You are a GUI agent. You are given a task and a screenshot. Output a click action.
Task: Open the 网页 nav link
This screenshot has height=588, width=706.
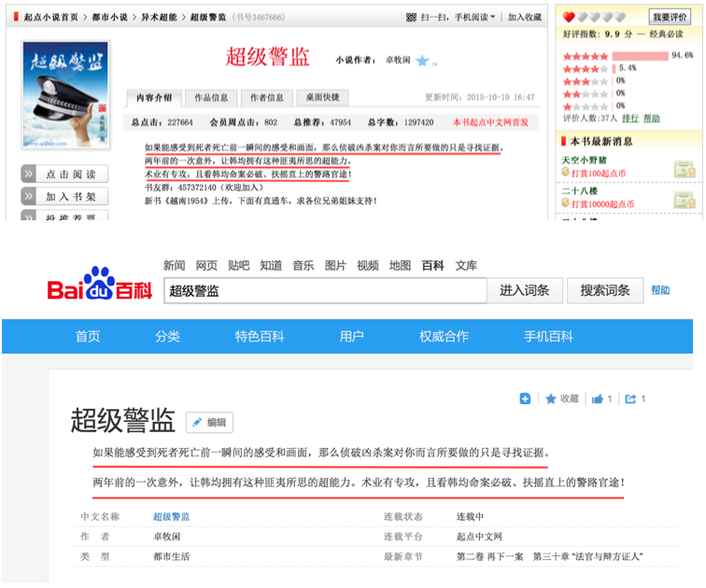[x=206, y=266]
